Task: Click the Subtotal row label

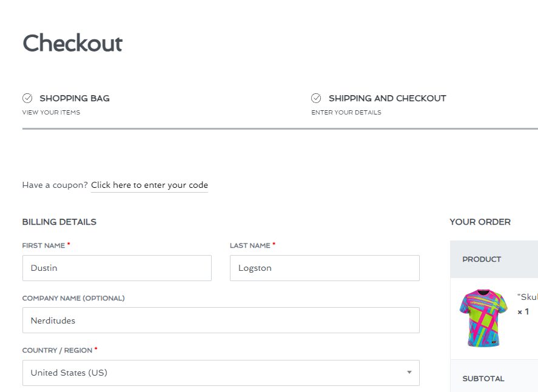Action: point(483,379)
